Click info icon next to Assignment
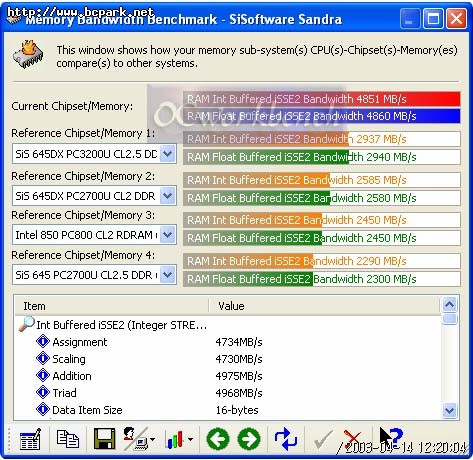This screenshot has height=460, width=473. 43,342
